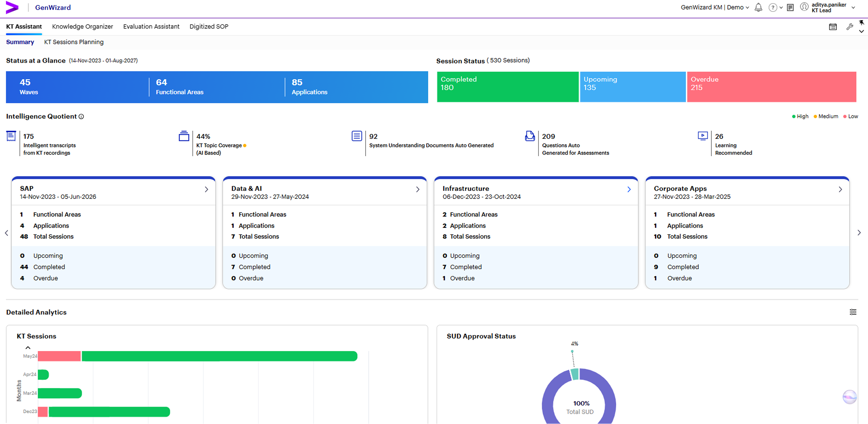Switch to KT Assistant tab
This screenshot has width=868, height=424.
pyautogui.click(x=24, y=27)
